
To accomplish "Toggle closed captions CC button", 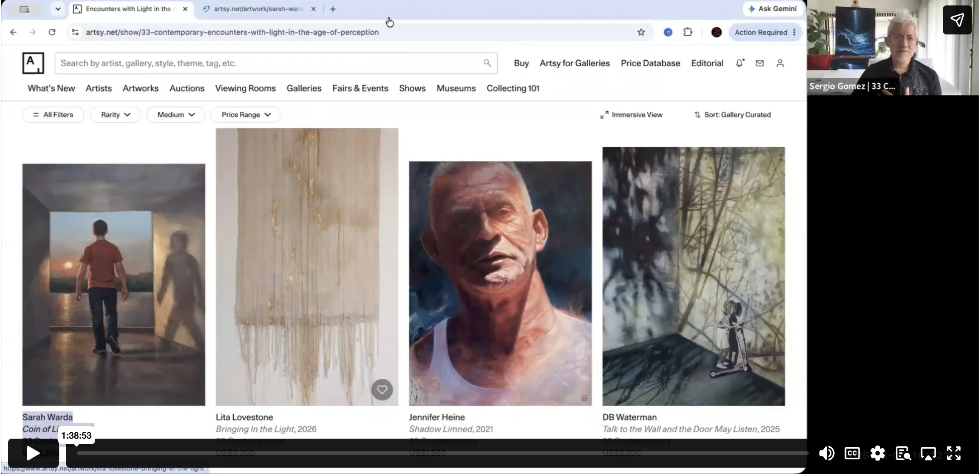I will coord(852,453).
